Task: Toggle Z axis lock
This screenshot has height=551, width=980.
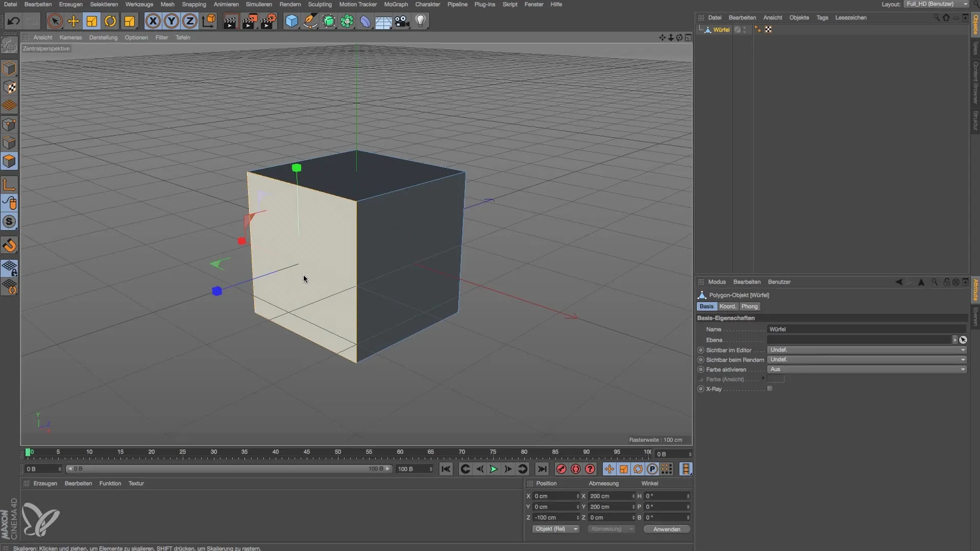Action: pos(190,21)
